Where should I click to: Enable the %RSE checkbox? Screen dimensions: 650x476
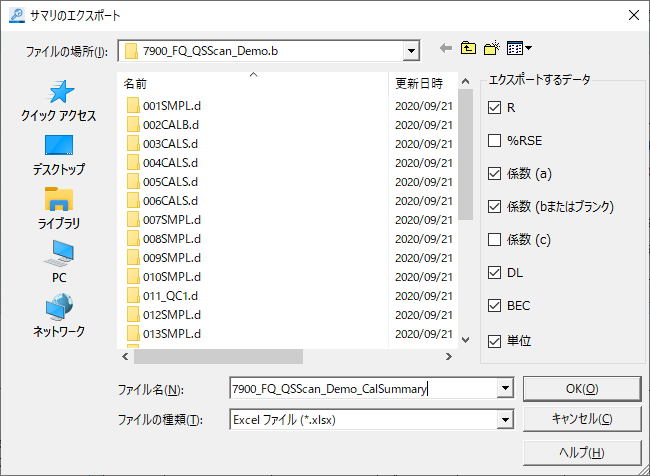click(x=494, y=141)
